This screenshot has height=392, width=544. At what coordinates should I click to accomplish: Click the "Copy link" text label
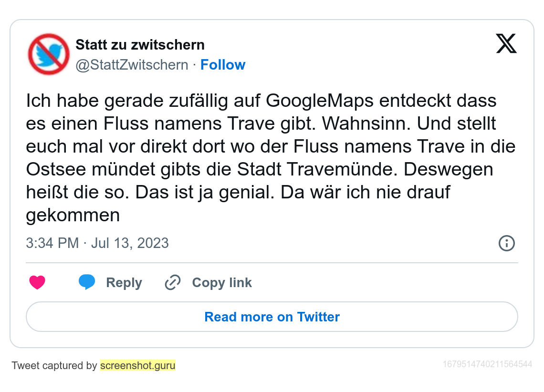pos(222,283)
